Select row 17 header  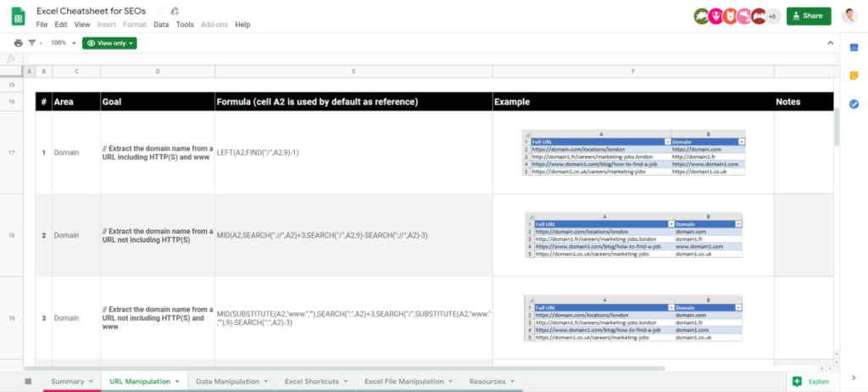(12, 153)
